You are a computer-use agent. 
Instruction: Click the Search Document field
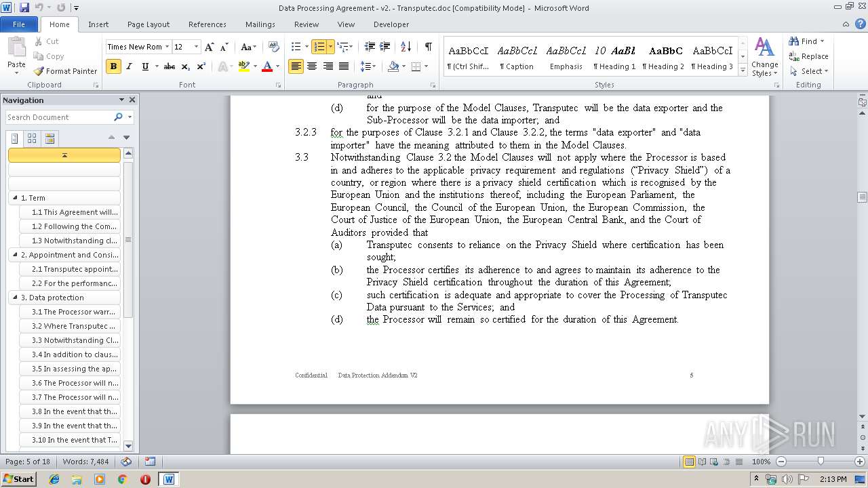tap(60, 117)
